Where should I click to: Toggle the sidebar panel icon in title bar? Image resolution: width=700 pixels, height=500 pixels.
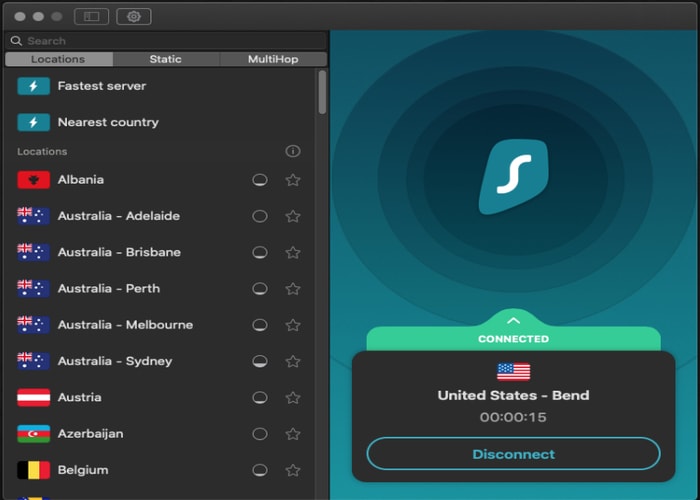(91, 17)
